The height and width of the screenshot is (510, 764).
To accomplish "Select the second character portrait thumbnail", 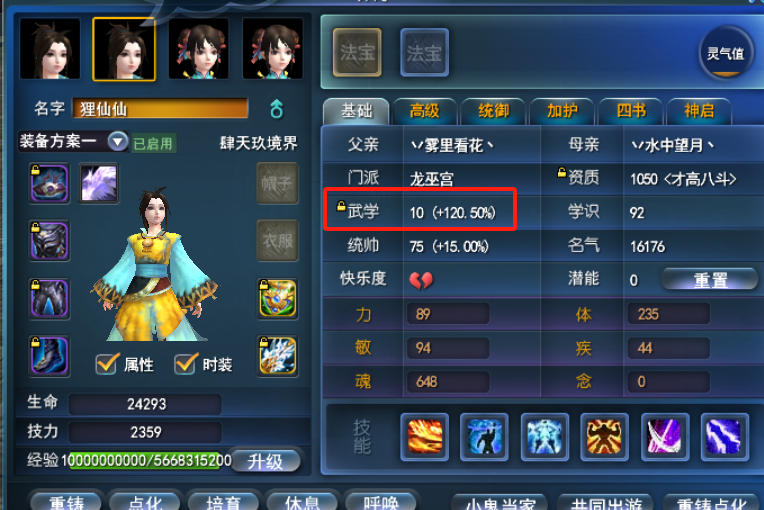I will click(124, 49).
